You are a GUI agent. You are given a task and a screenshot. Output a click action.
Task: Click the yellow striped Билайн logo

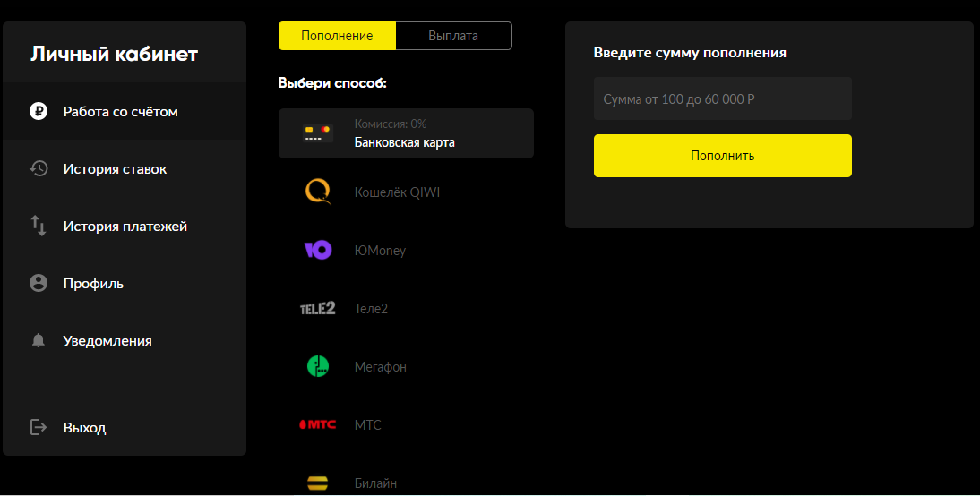pyautogui.click(x=317, y=483)
